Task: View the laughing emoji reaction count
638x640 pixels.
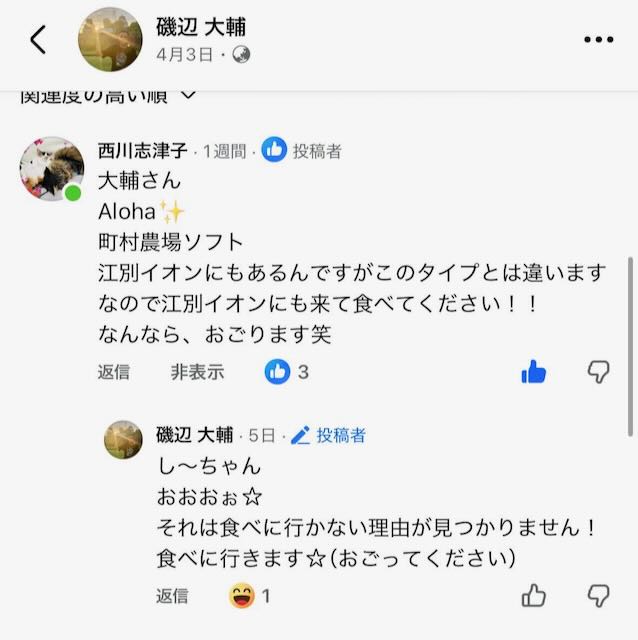Action: pos(250,596)
